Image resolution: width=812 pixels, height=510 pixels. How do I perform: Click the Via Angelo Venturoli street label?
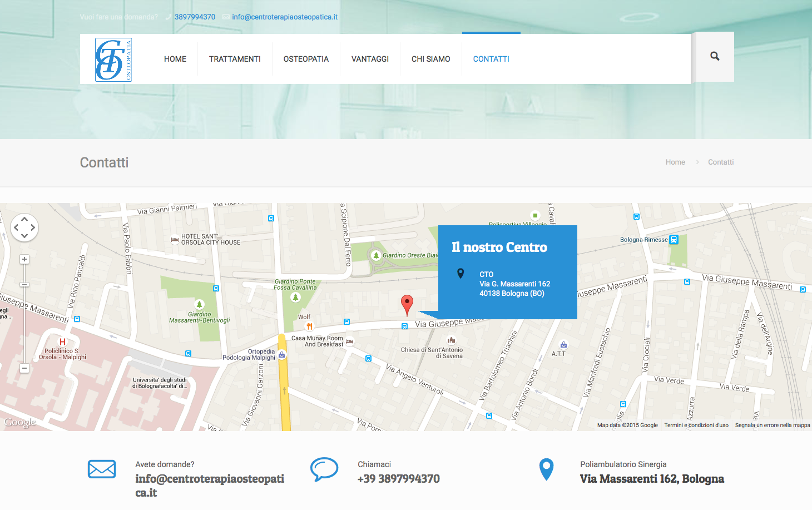point(415,380)
